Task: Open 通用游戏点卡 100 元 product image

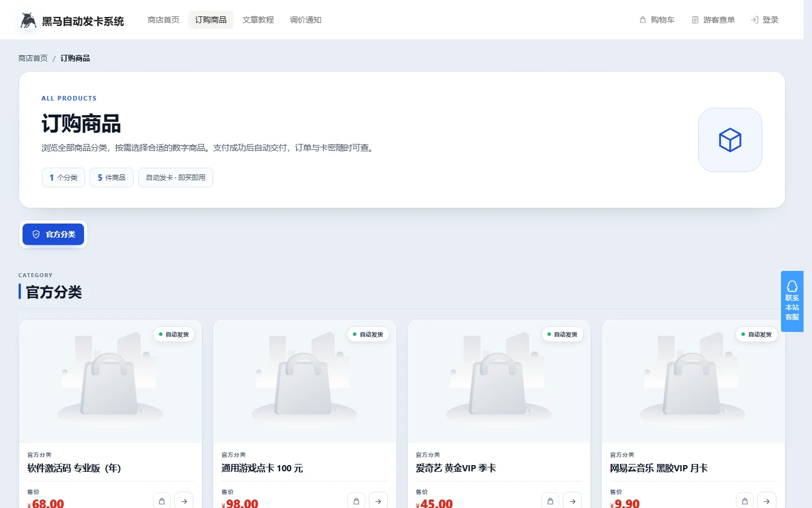Action: tap(304, 381)
